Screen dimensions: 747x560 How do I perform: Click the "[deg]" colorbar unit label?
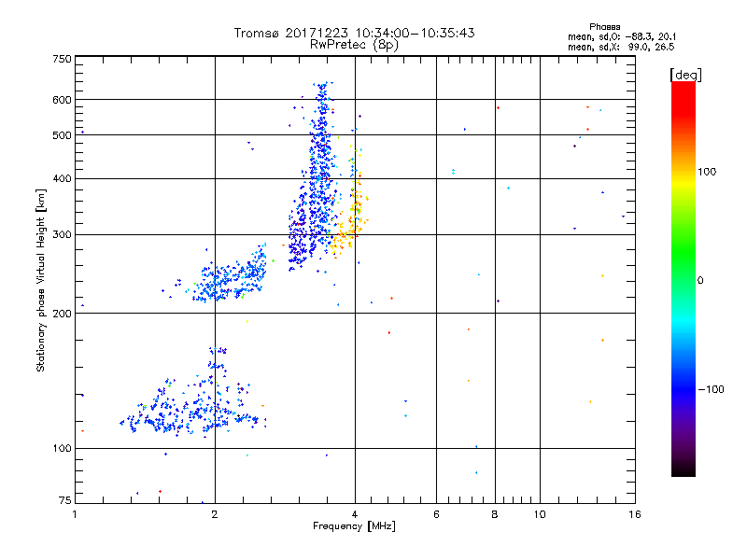coord(685,75)
